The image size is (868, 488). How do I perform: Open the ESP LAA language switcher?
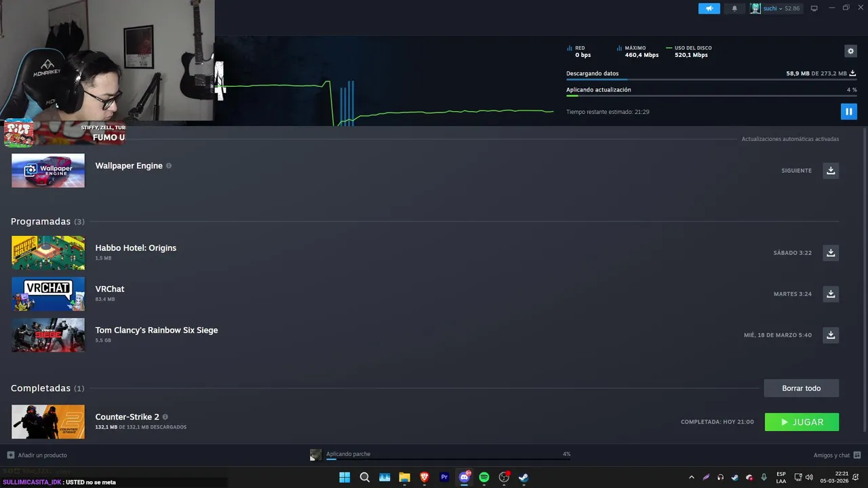click(x=781, y=477)
